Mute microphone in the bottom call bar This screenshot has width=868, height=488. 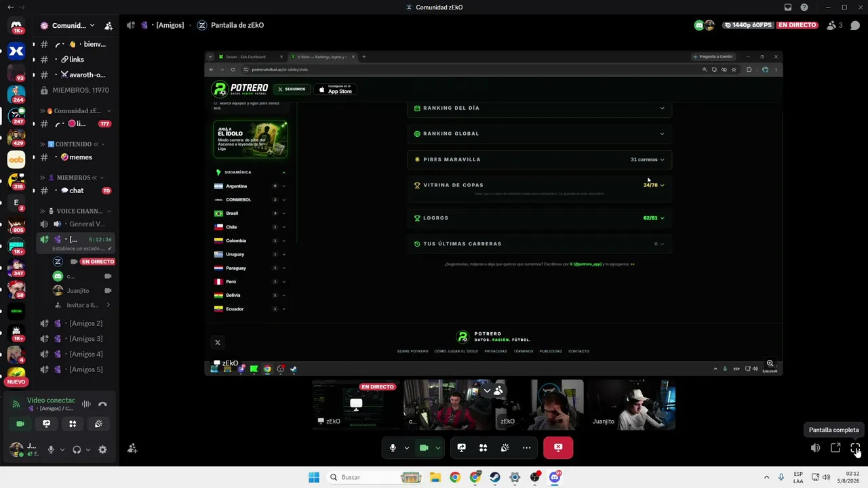coord(393,447)
